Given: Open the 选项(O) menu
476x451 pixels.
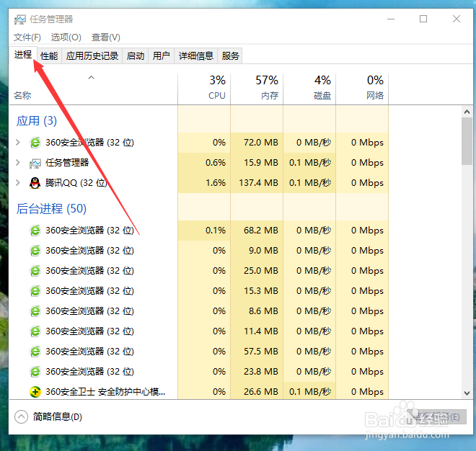Looking at the screenshot, I should [66, 37].
